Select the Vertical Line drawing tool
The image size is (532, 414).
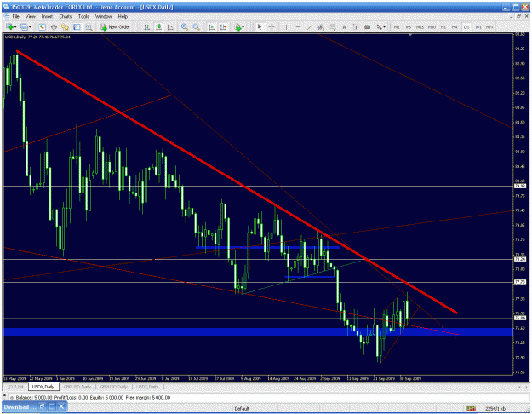286,26
